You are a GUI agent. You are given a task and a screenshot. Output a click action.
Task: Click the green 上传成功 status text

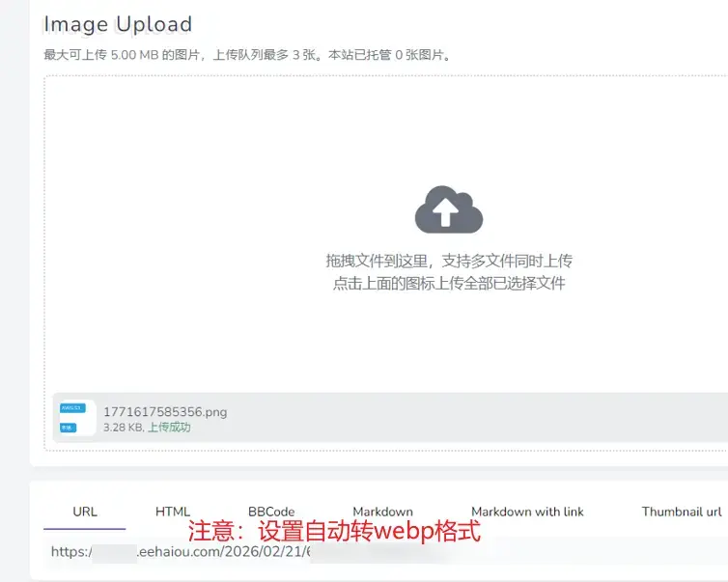[169, 427]
